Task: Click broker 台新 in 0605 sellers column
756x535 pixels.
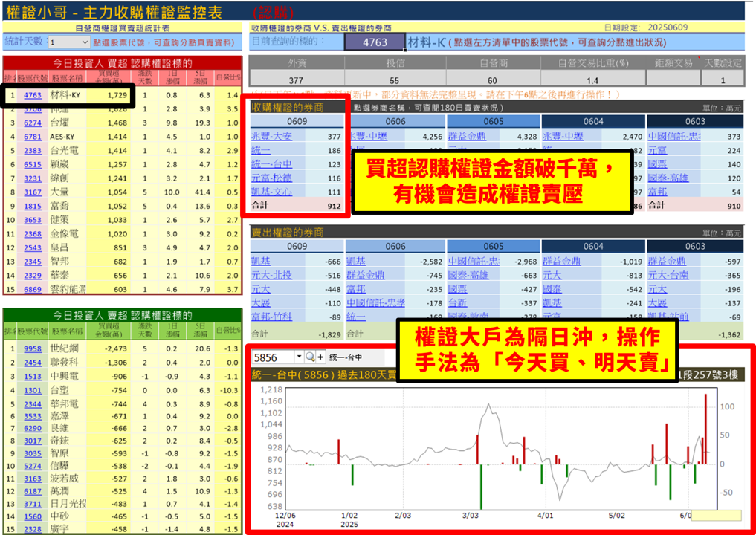Action: click(x=458, y=303)
